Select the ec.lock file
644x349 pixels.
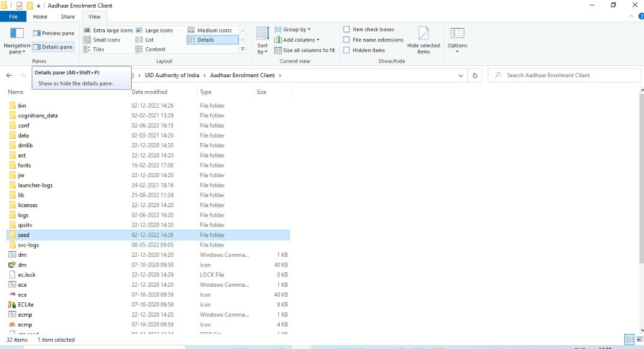coord(148,275)
